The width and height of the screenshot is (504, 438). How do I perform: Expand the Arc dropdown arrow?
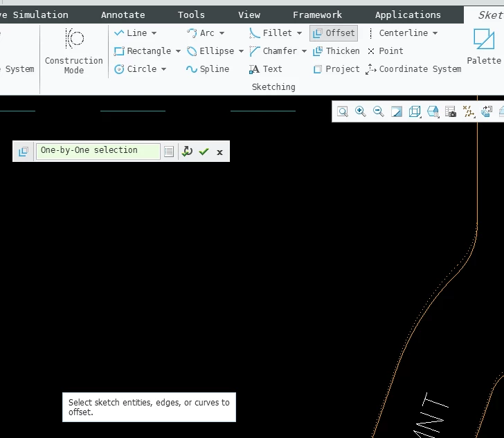(x=222, y=33)
